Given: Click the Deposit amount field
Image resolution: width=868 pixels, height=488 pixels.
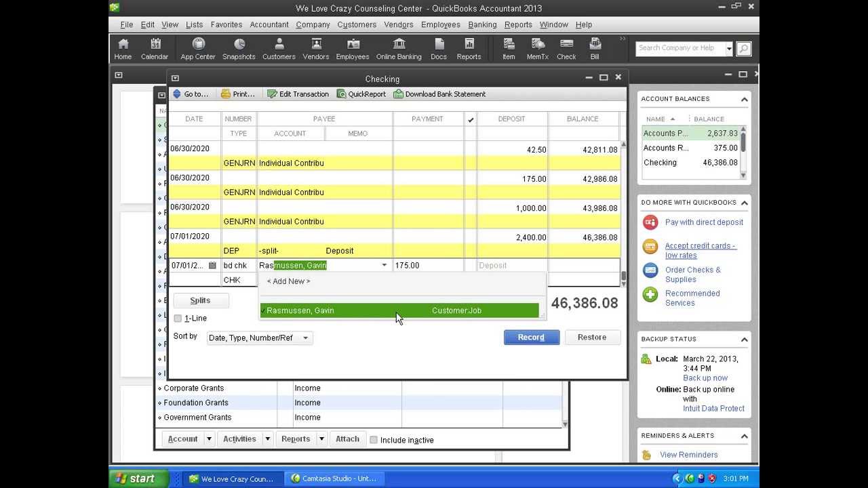Looking at the screenshot, I should pyautogui.click(x=512, y=266).
